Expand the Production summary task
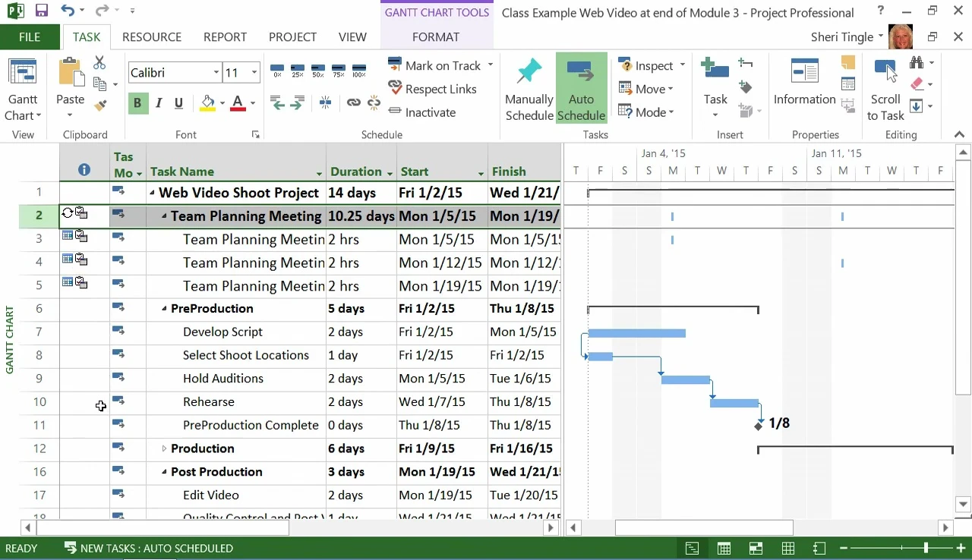Image resolution: width=972 pixels, height=560 pixels. click(164, 448)
